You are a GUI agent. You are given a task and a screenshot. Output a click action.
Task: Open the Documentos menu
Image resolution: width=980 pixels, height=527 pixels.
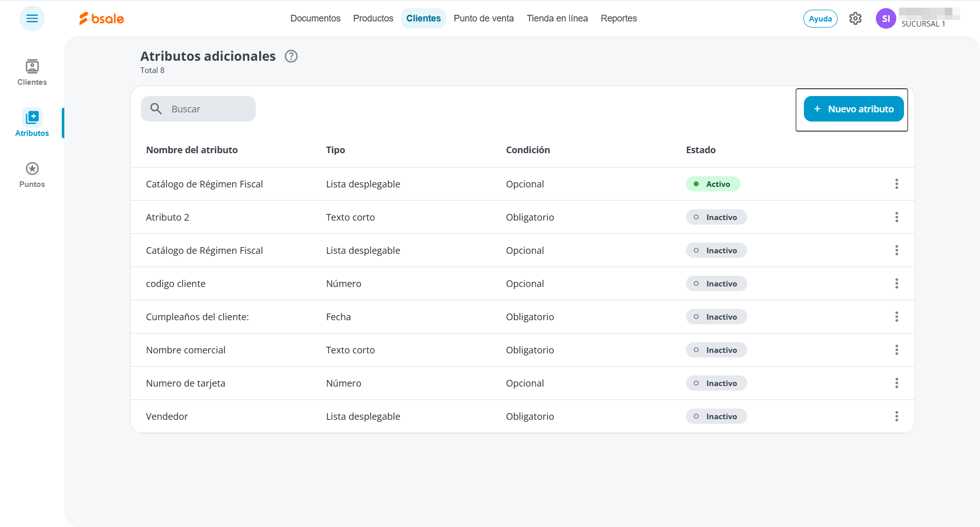(315, 18)
